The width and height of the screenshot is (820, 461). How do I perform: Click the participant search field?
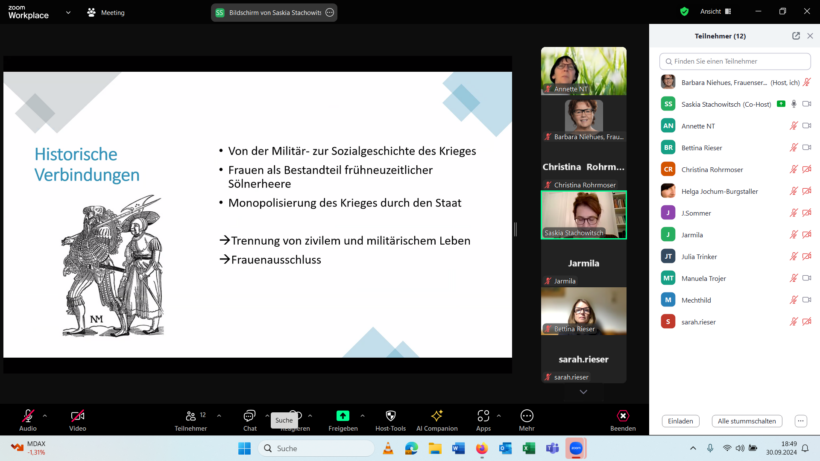click(x=735, y=62)
